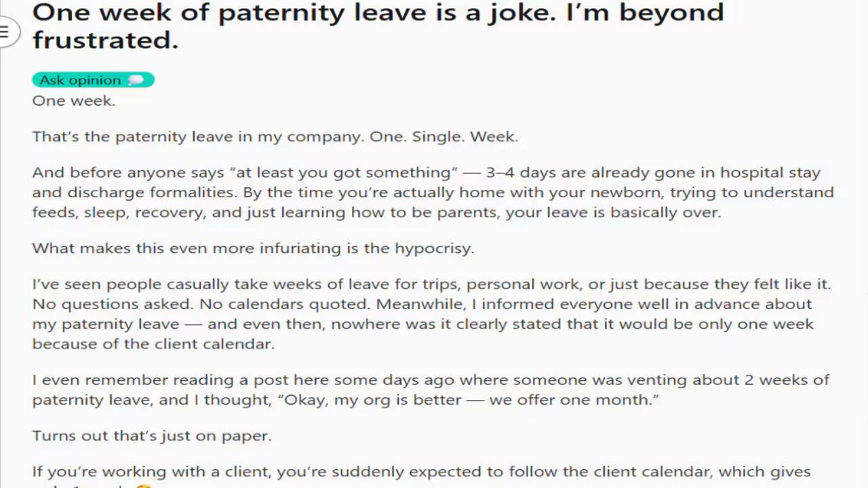Click the post title about paternity leave
The height and width of the screenshot is (488, 868).
click(377, 12)
